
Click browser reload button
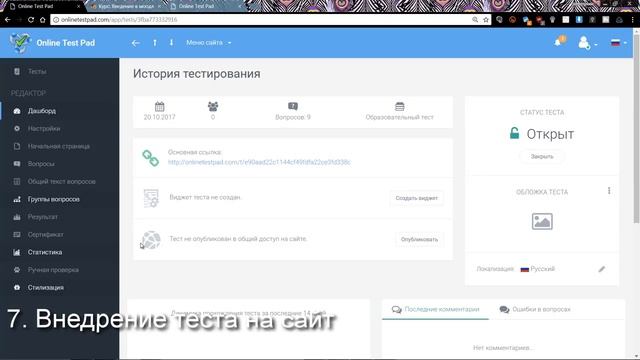[x=31, y=20]
